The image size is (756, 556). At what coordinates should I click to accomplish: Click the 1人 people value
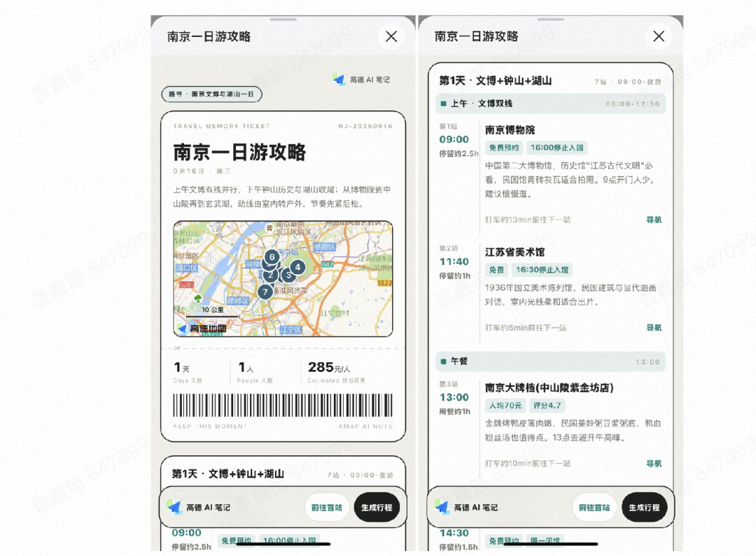click(x=246, y=368)
